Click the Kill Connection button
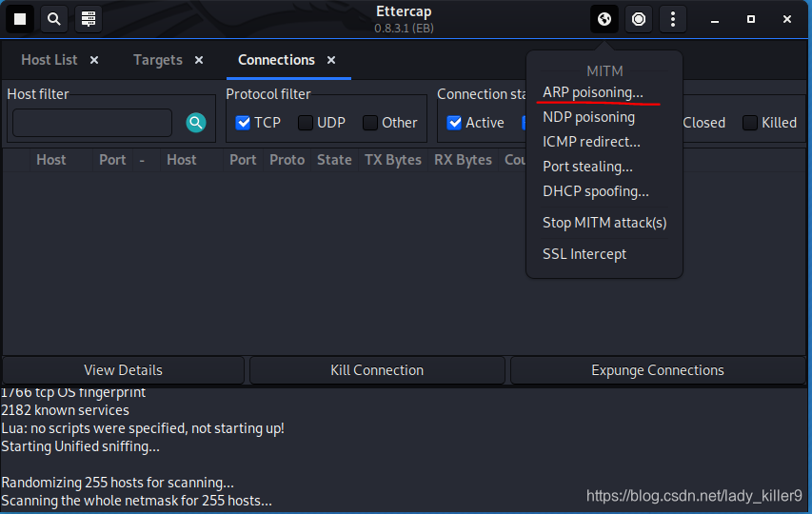Viewport: 812px width, 514px height. tap(377, 370)
